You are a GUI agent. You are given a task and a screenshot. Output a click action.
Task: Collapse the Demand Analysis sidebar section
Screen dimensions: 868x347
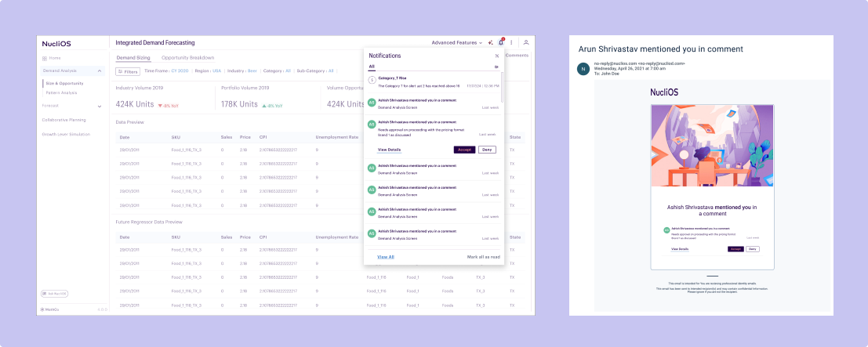[x=100, y=70]
